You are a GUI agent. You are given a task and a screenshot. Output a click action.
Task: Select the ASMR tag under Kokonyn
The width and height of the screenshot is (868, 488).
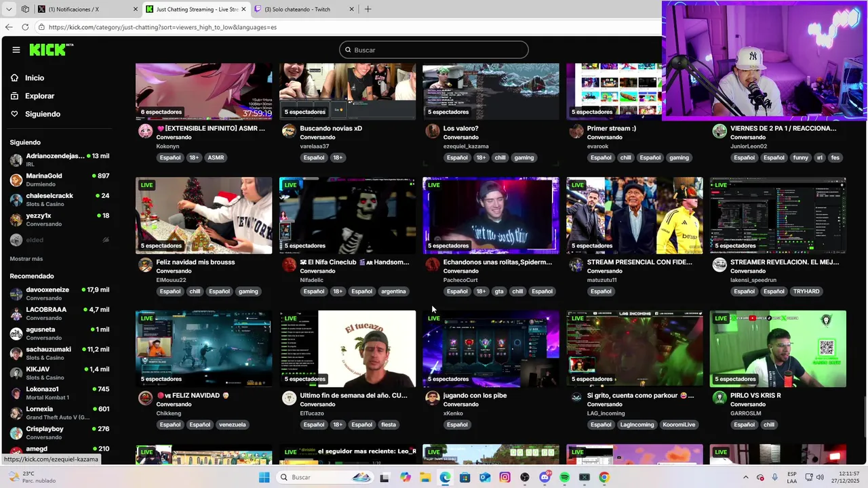[216, 157]
